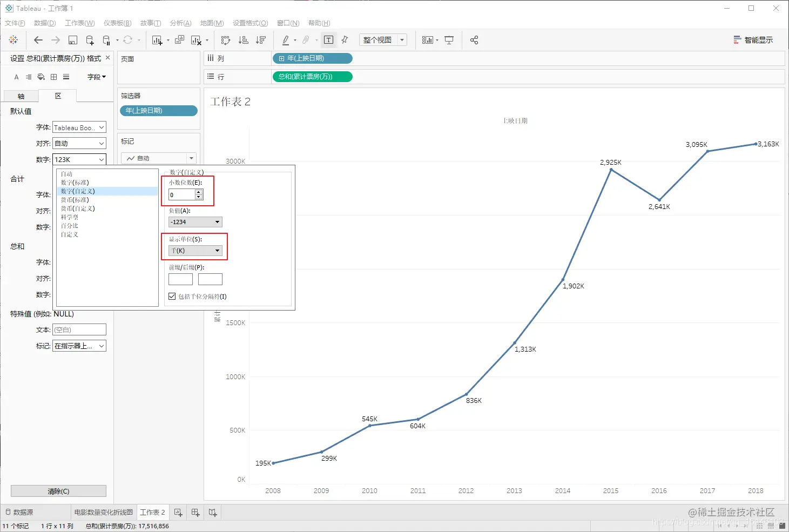Open the 分析(A) menu
The image size is (789, 532).
[181, 23]
